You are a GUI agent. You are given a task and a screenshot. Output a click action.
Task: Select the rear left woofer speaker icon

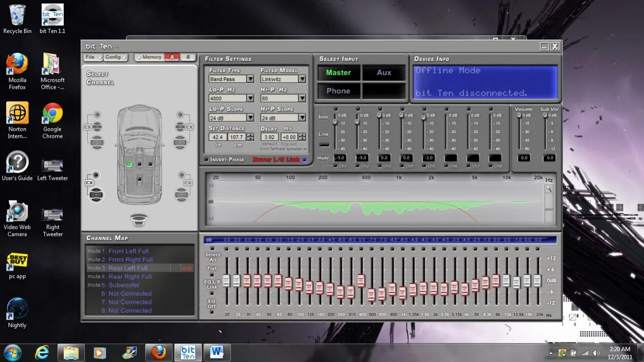[x=96, y=194]
